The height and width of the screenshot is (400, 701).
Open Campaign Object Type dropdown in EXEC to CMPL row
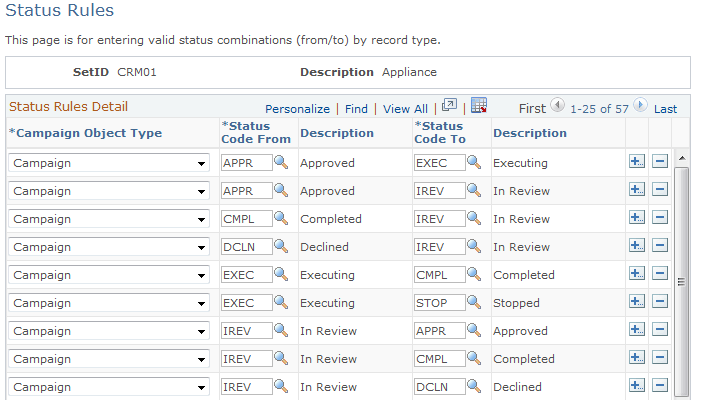tap(109, 275)
